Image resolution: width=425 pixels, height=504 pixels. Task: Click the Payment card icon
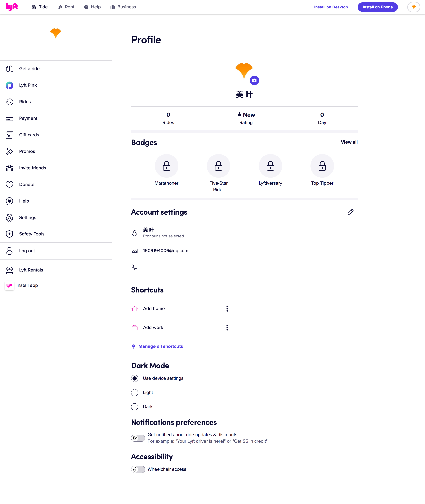point(9,118)
